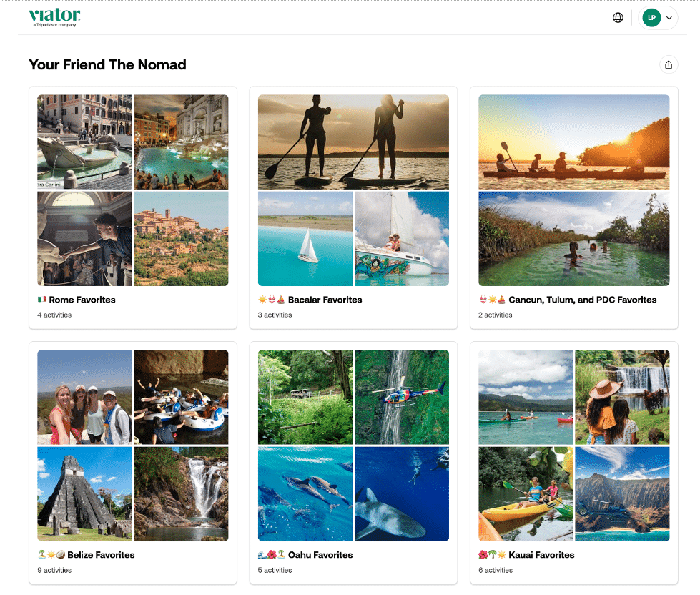The image size is (700, 595).
Task: Click the '2 activities' count text
Action: click(x=495, y=315)
